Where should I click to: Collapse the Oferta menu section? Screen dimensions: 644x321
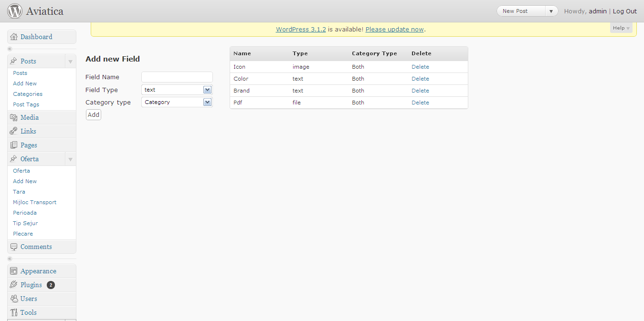click(x=70, y=159)
